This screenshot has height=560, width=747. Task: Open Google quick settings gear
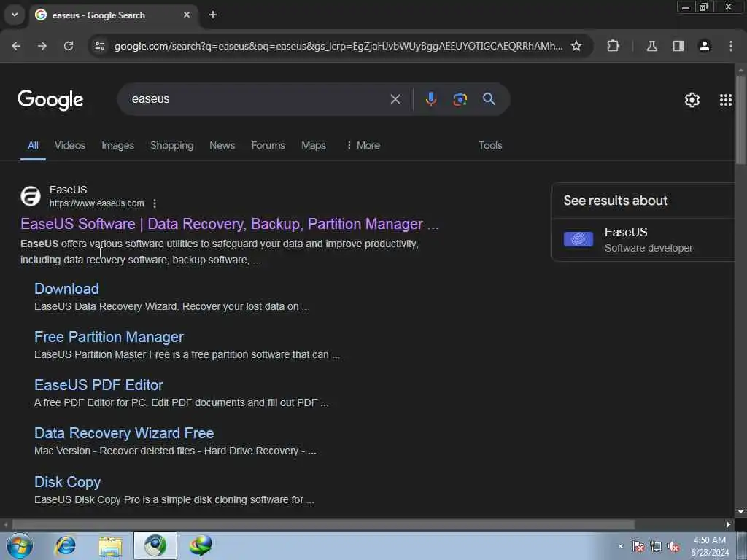[x=692, y=100]
